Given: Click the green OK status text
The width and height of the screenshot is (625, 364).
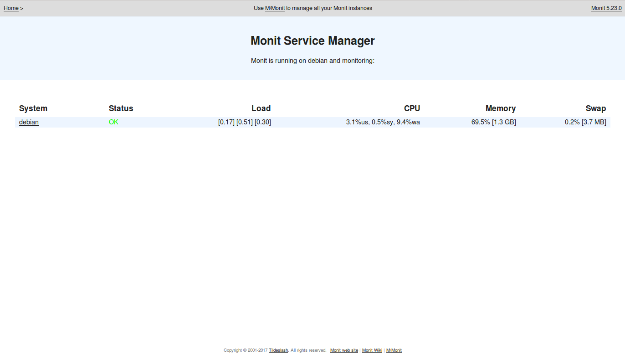Looking at the screenshot, I should point(113,122).
